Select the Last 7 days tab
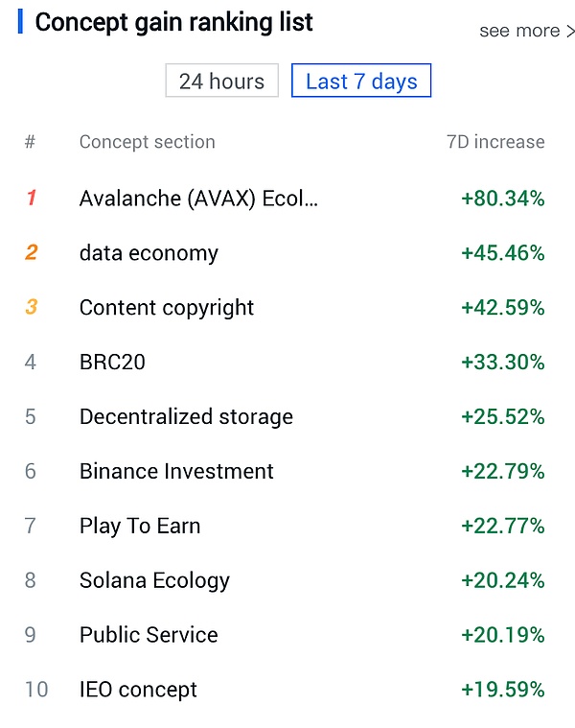The width and height of the screenshot is (575, 728). (x=361, y=82)
